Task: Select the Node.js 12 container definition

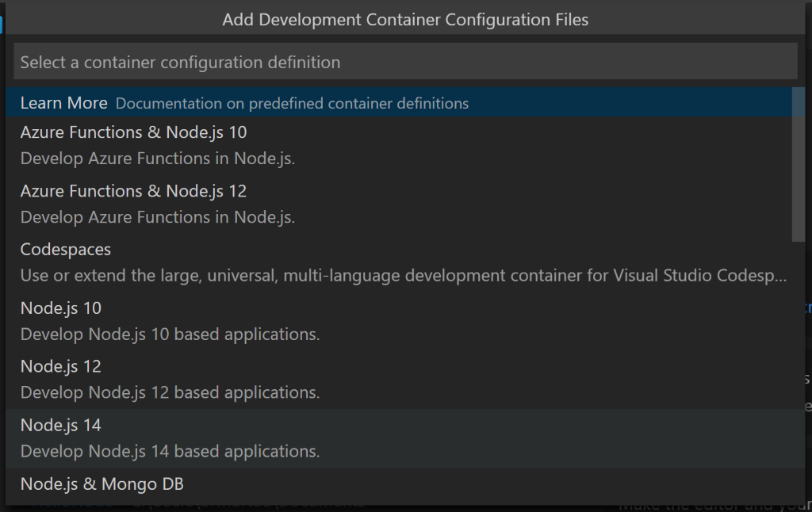Action: tap(61, 366)
